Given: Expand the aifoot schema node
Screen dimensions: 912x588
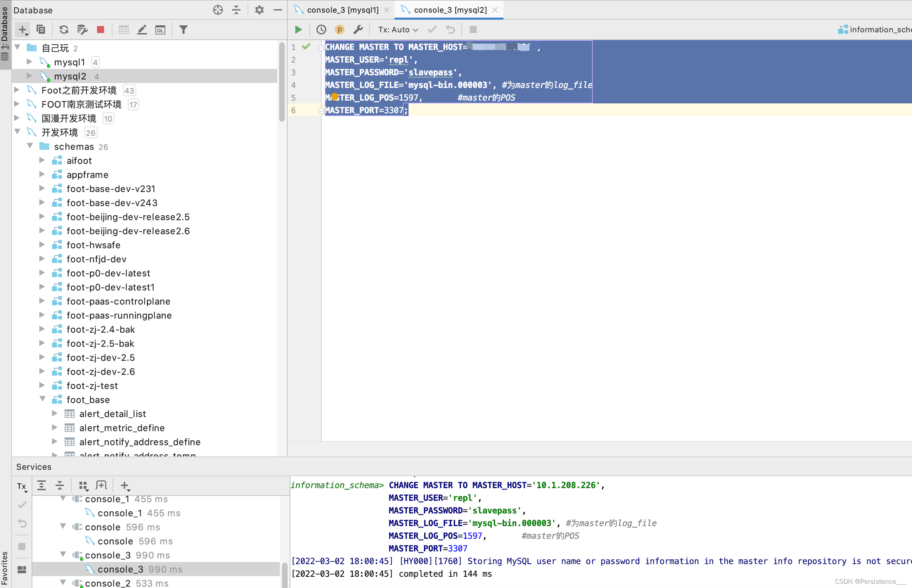Looking at the screenshot, I should pyautogui.click(x=43, y=160).
